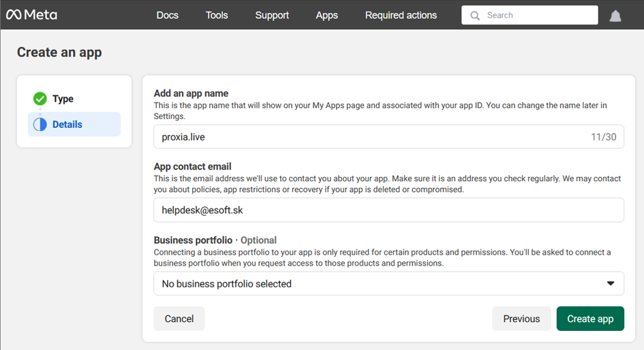644x350 pixels.
Task: Open Apps in the top navigation
Action: click(326, 15)
